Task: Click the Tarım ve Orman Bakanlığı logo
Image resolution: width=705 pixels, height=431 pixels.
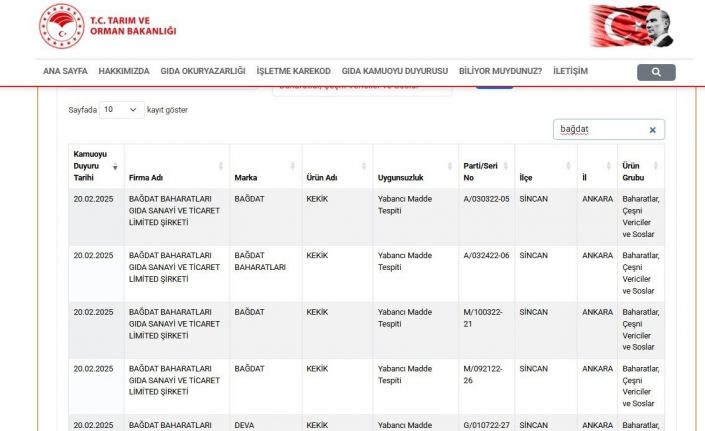Action: coord(108,28)
